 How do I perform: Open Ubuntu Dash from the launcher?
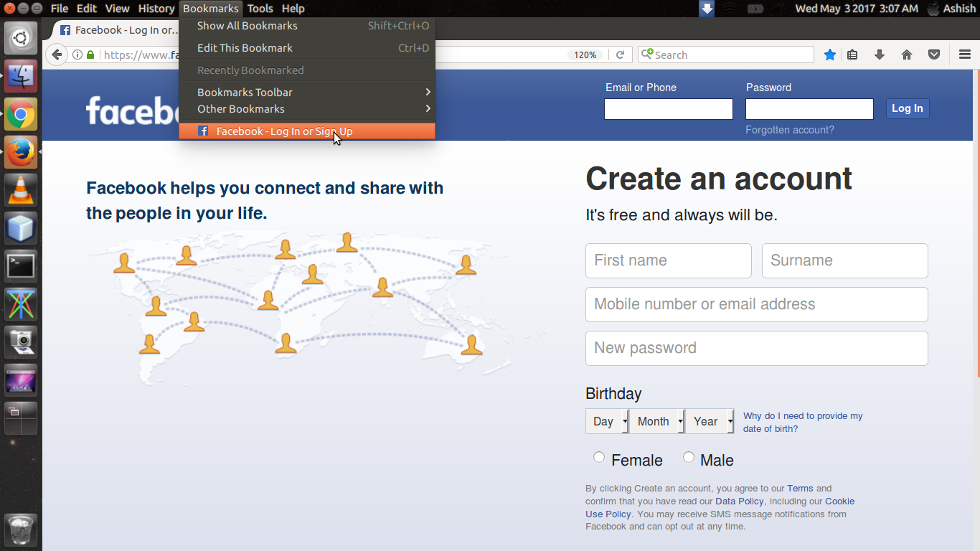(x=21, y=38)
